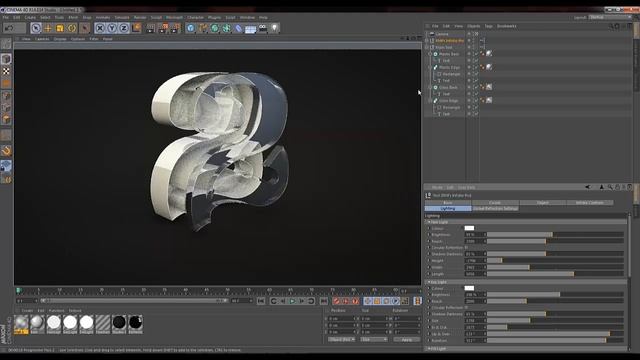Toggle Plastic Edge enable checkmark
This screenshot has height=360, width=640.
point(476,67)
